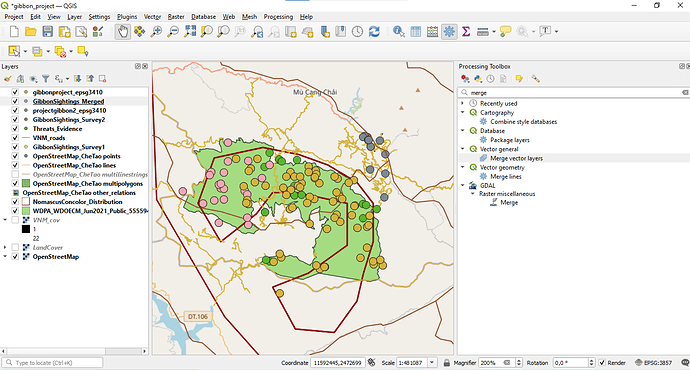The image size is (690, 370).
Task: Uncheck the Render checkbox in status bar
Action: [x=602, y=363]
